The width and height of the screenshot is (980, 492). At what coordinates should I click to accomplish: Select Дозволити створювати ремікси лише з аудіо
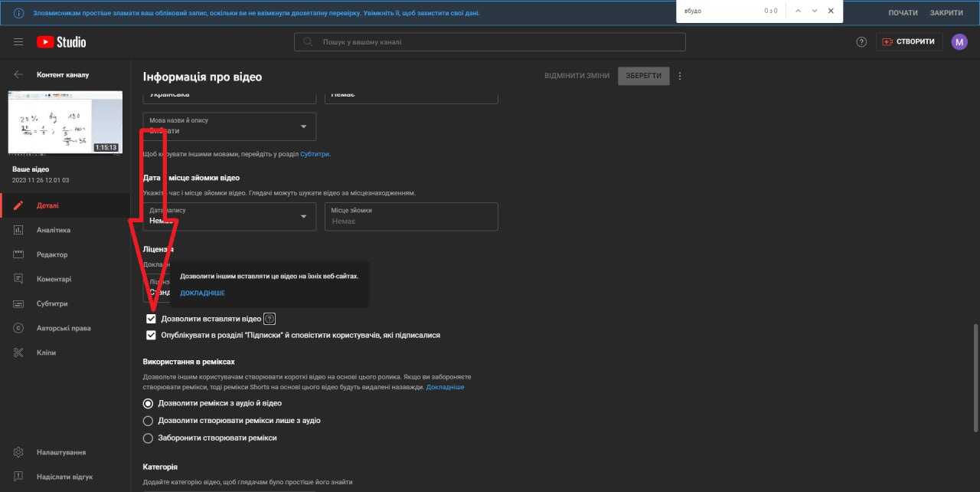[x=149, y=421]
